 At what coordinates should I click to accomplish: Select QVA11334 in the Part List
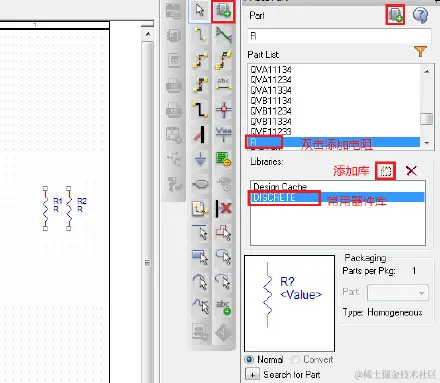click(x=271, y=90)
